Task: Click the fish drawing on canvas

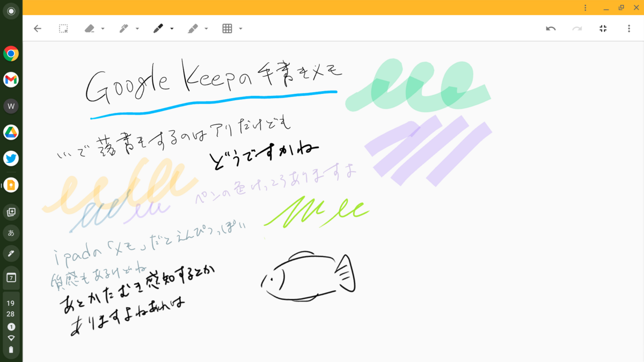Action: [x=308, y=276]
